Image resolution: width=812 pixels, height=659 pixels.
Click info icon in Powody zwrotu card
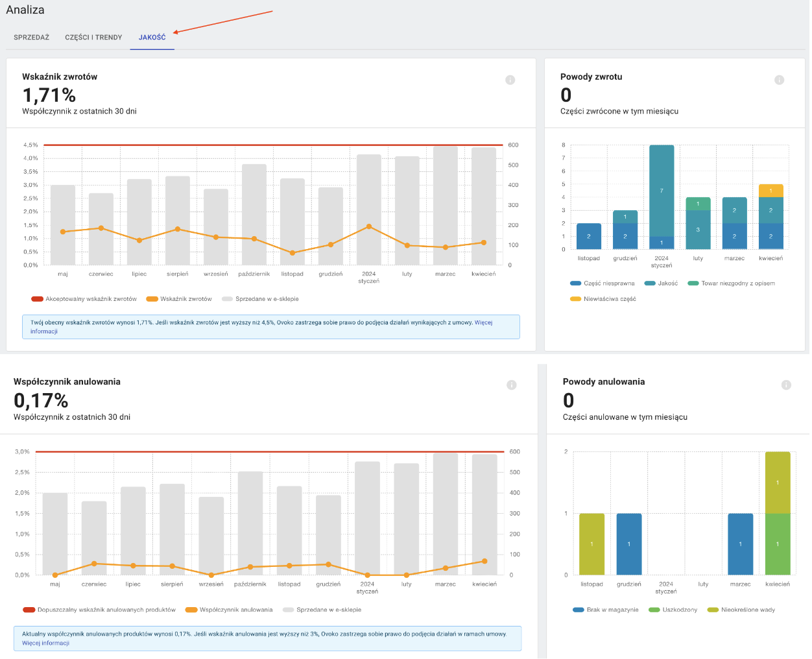[x=779, y=80]
